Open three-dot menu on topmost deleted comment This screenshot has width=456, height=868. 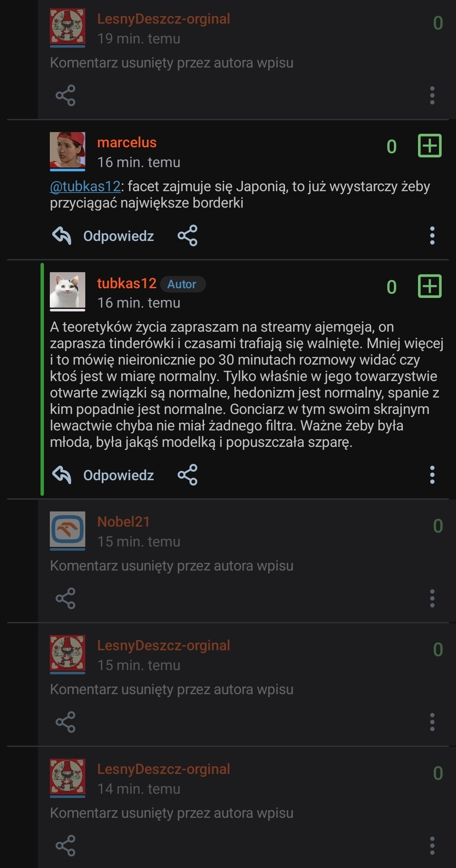(x=432, y=95)
